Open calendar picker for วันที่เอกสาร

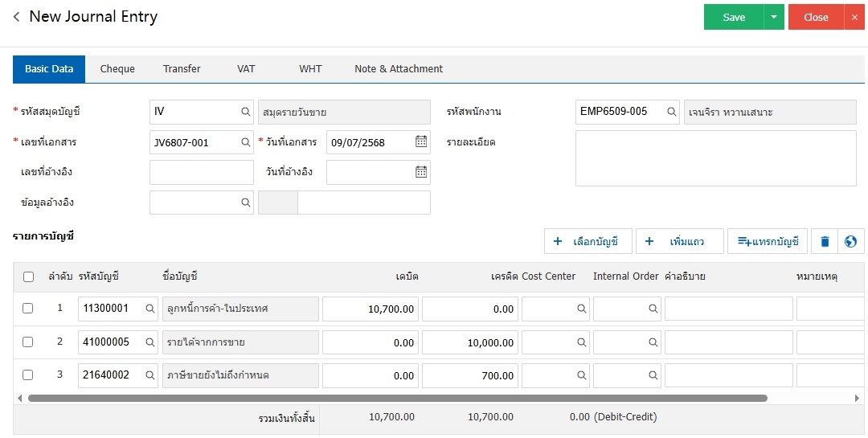click(421, 142)
